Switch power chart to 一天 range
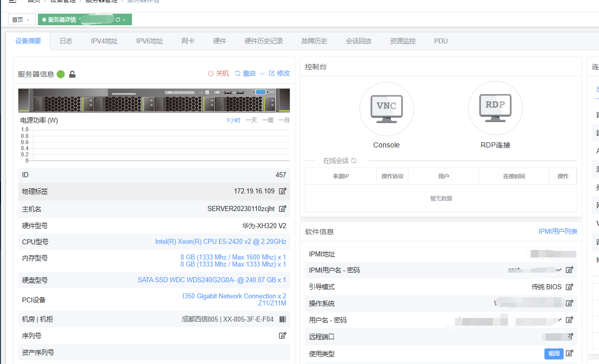The image size is (599, 364). coord(251,120)
